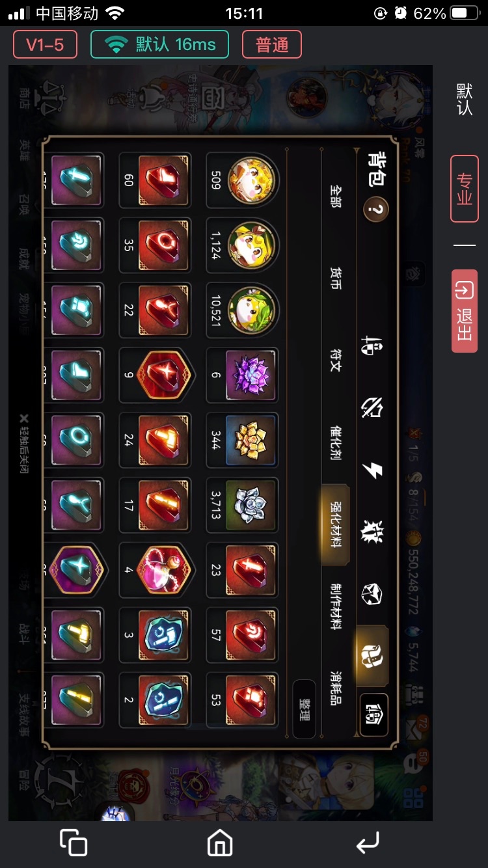Select the purple crystal flower item with 6
This screenshot has height=868, width=488.
[x=242, y=376]
